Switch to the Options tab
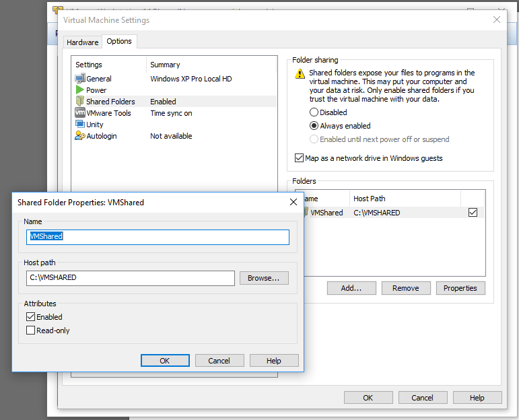The width and height of the screenshot is (519, 420). [119, 41]
